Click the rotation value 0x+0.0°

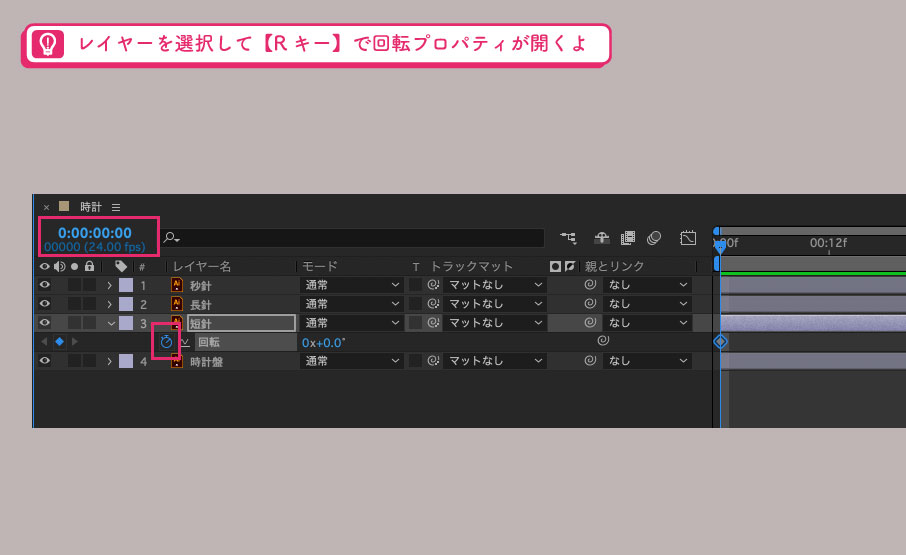[x=324, y=342]
